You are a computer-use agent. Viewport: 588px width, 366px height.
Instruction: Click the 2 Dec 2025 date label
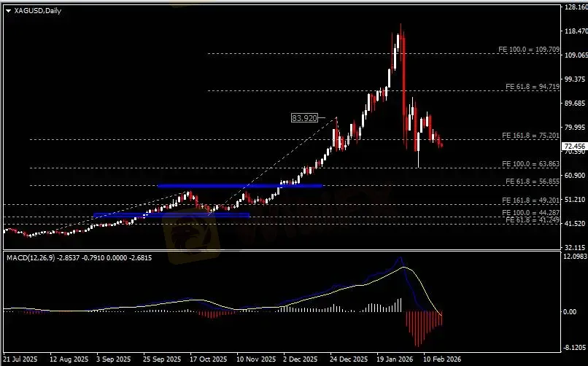point(301,359)
